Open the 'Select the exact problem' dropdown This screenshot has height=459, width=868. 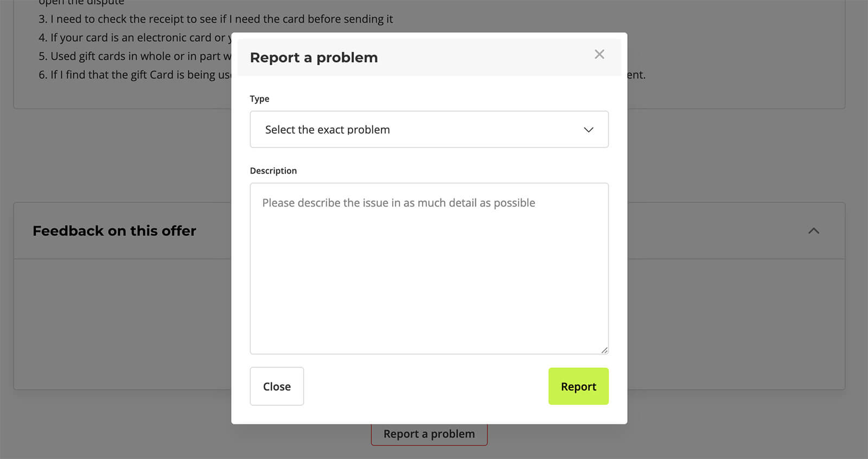click(x=429, y=130)
